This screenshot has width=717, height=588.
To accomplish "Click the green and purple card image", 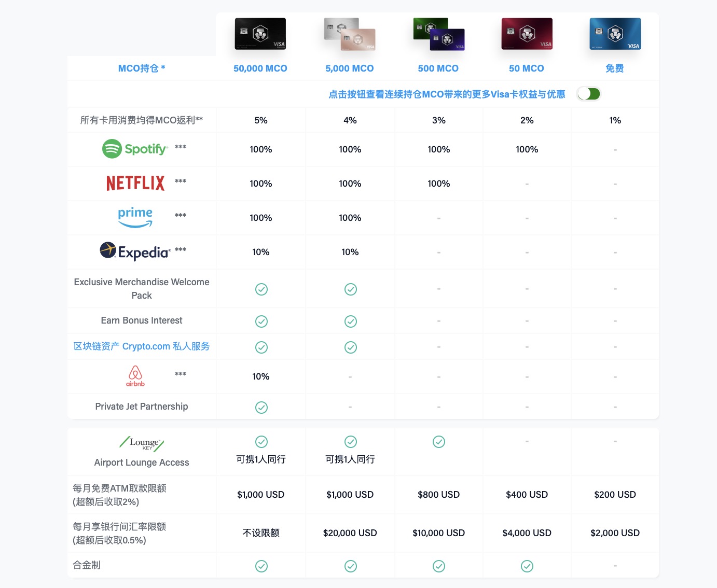I will pyautogui.click(x=439, y=34).
